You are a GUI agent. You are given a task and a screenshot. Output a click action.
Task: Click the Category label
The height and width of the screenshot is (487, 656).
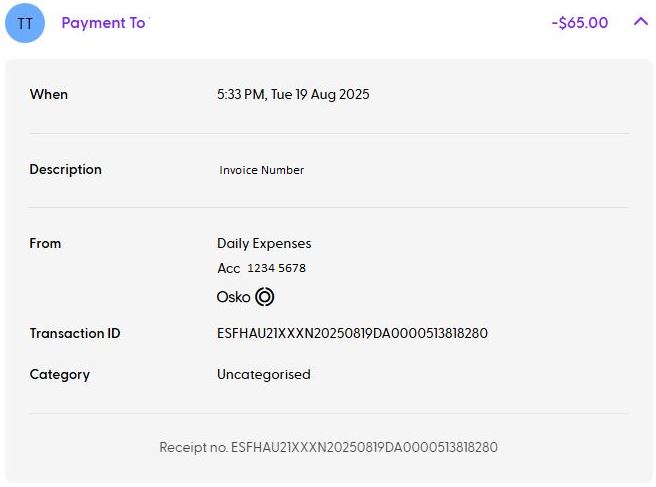click(x=60, y=374)
